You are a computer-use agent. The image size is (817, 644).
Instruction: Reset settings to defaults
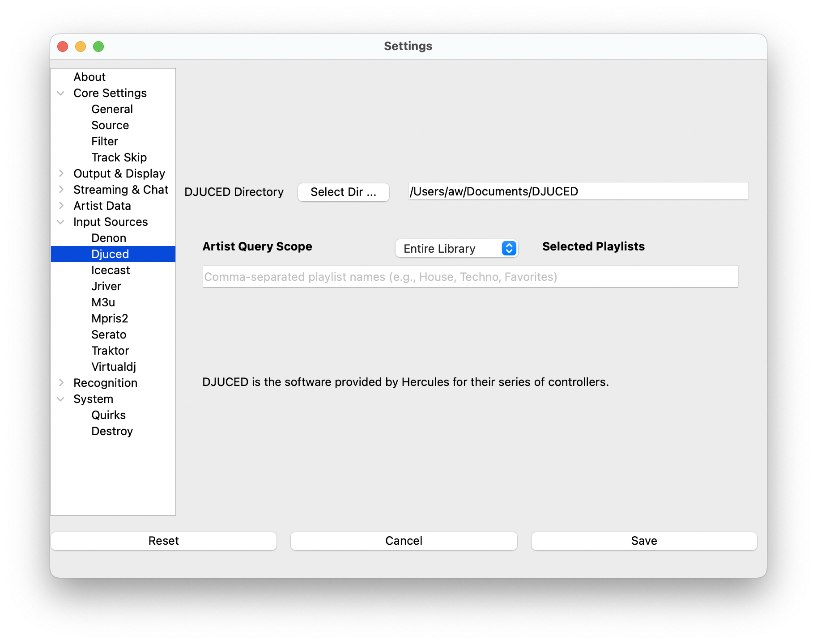(164, 541)
